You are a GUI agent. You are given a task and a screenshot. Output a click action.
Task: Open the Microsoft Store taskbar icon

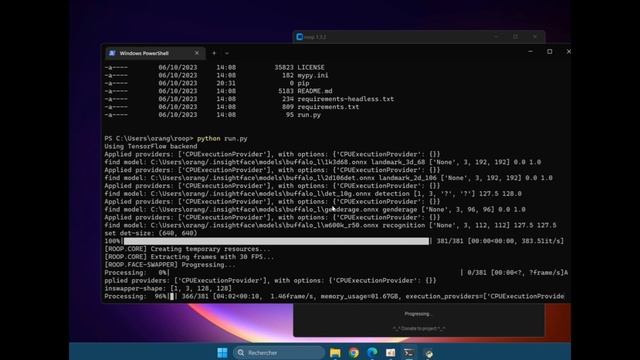pyautogui.click(x=391, y=353)
